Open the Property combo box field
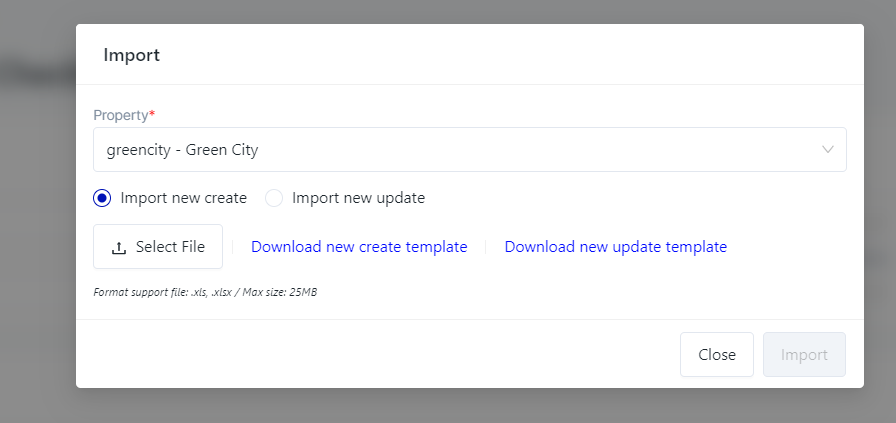 469,150
